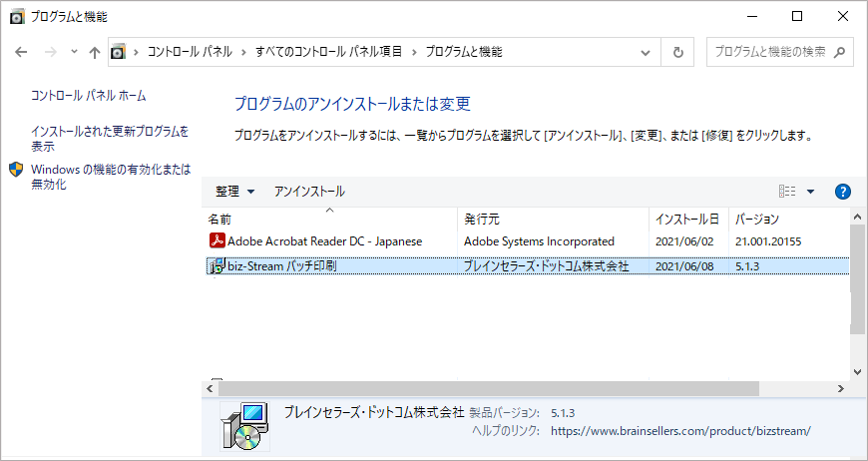This screenshot has height=461, width=868.
Task: Expand the address bar history dropdown
Action: pos(645,53)
